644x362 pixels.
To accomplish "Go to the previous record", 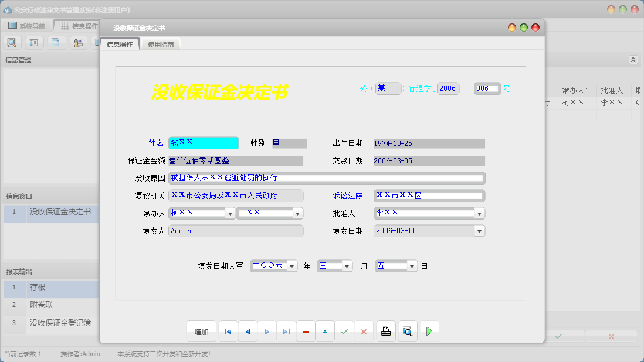I will point(247,331).
